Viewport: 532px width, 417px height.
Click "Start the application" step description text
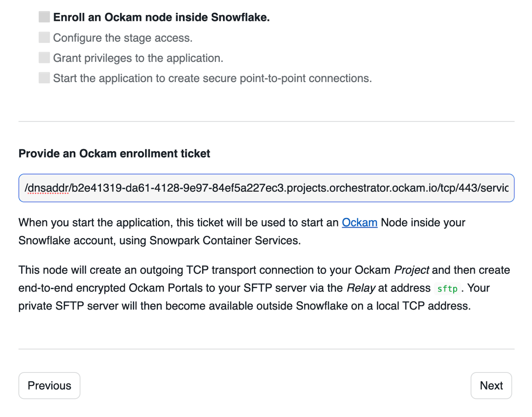[x=212, y=78]
